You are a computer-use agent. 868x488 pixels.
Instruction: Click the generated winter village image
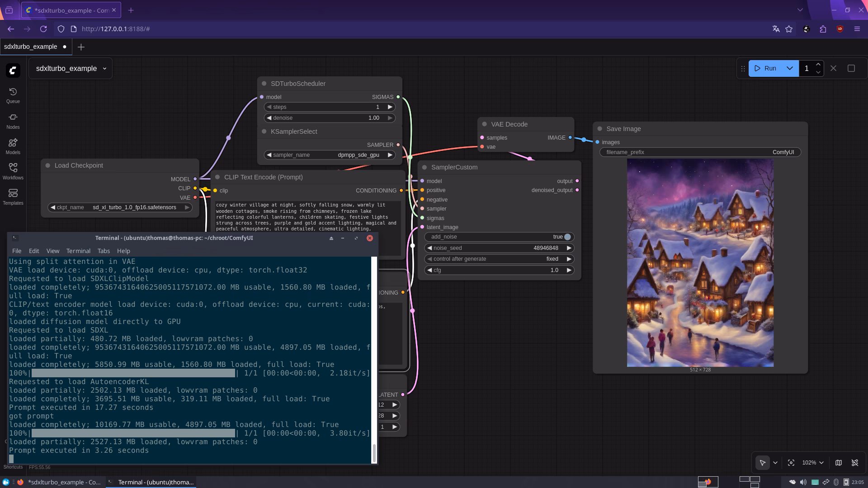point(700,263)
